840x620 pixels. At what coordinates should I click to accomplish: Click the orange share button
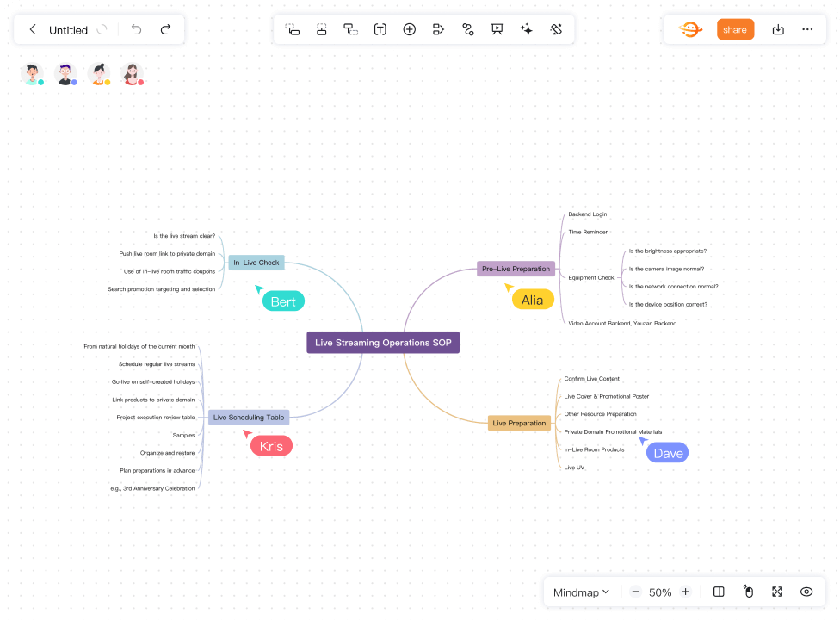click(x=735, y=28)
